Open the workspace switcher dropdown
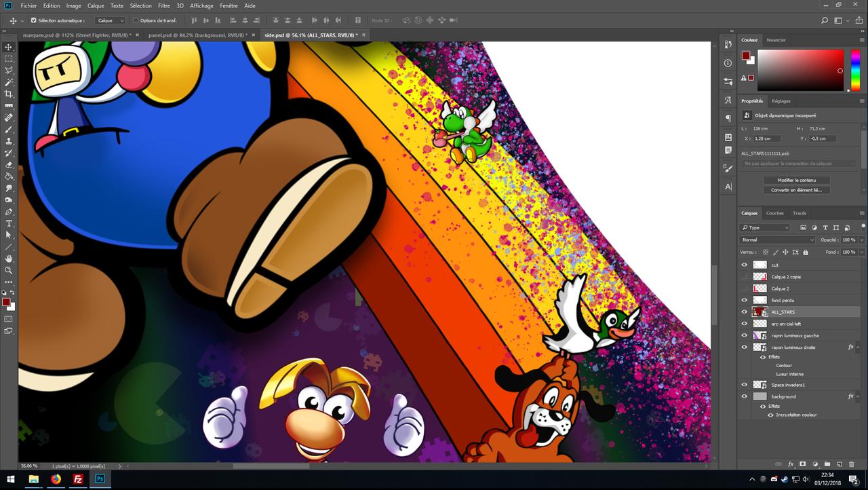Viewport: 868px width, 490px height. (840, 20)
